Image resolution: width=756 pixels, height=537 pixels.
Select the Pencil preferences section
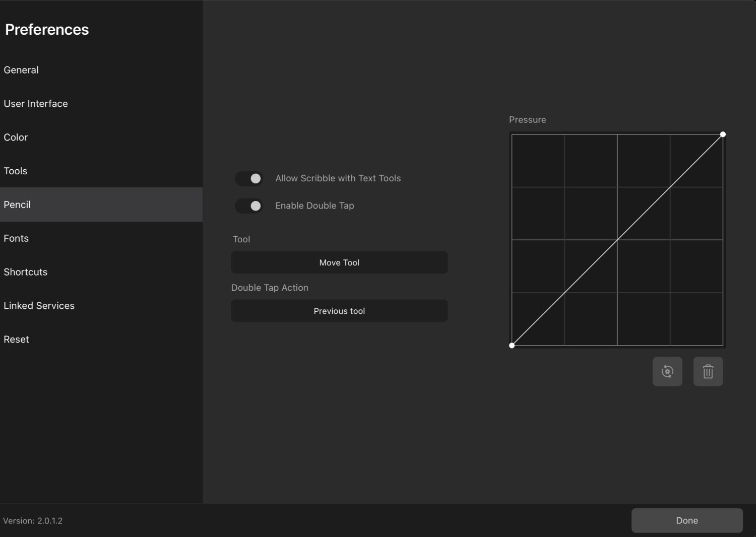click(x=101, y=205)
